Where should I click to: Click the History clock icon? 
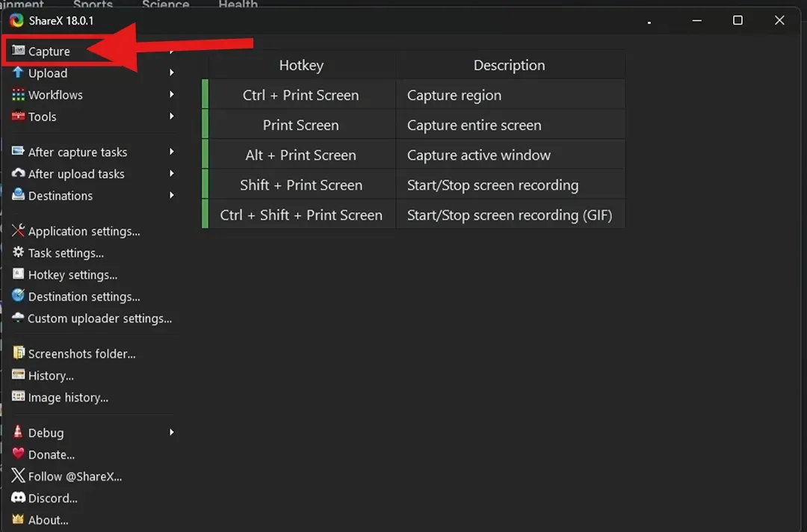click(19, 375)
